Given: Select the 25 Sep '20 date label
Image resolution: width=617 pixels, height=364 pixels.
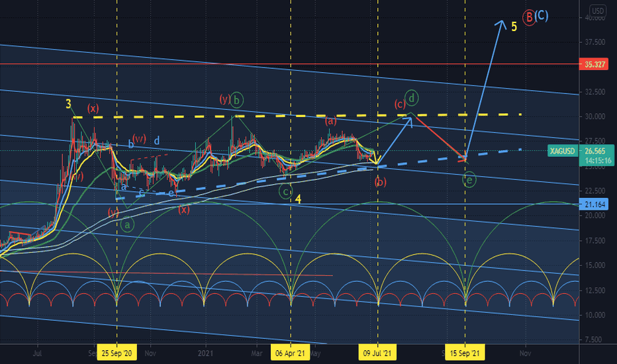Looking at the screenshot, I should [x=117, y=353].
